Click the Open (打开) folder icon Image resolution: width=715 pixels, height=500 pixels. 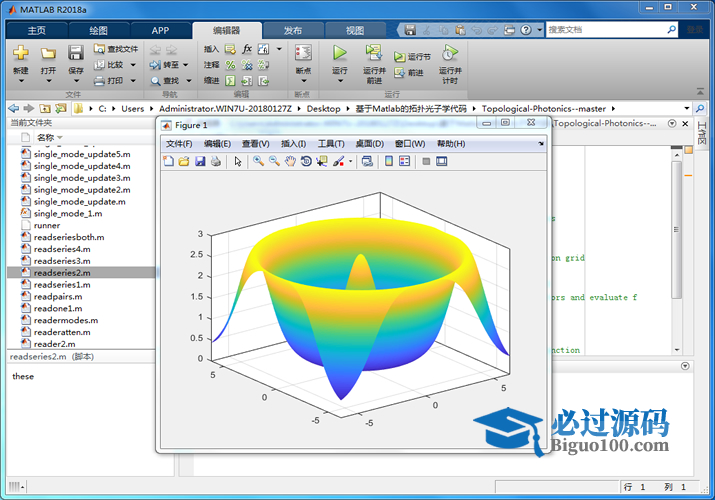48,53
